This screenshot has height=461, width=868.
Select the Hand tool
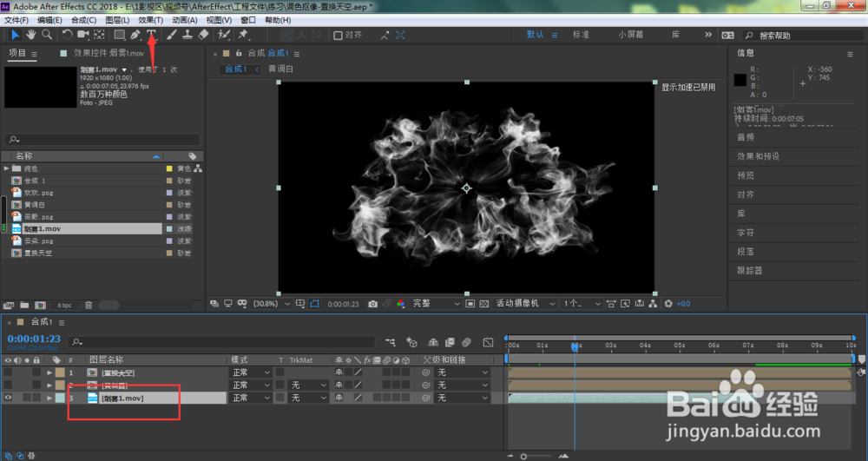30,35
